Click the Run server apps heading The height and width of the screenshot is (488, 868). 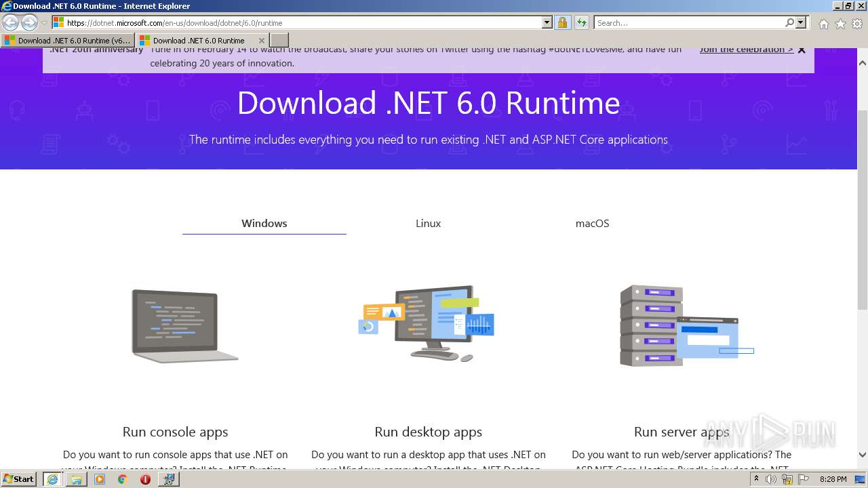click(682, 432)
